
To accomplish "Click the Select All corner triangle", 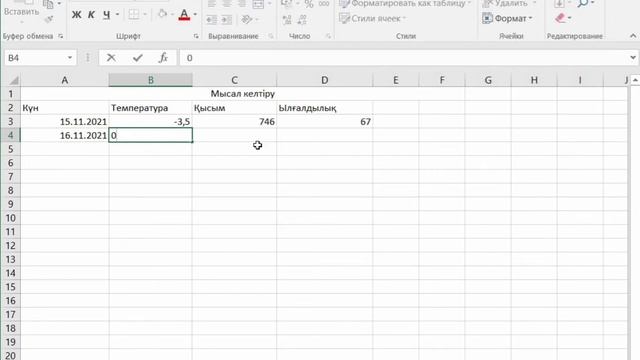I will (x=13, y=80).
